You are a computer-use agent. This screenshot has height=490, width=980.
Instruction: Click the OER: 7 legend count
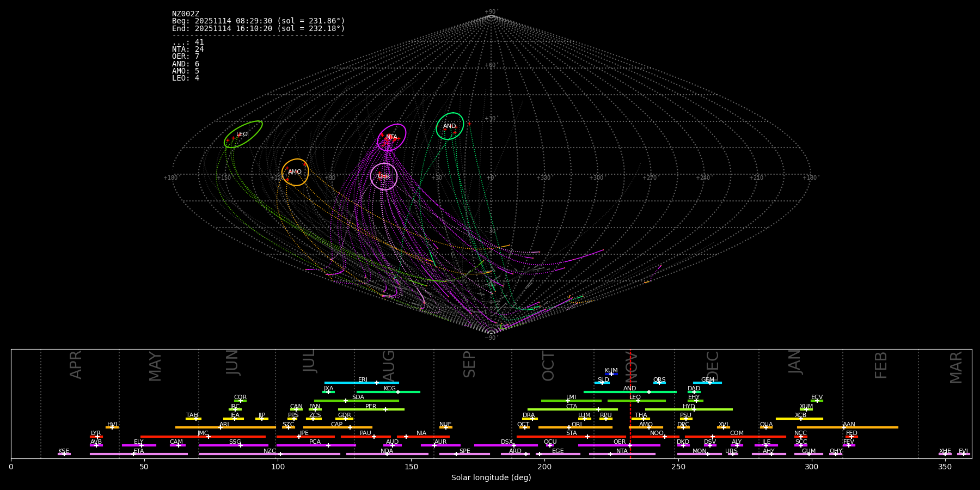coord(186,57)
